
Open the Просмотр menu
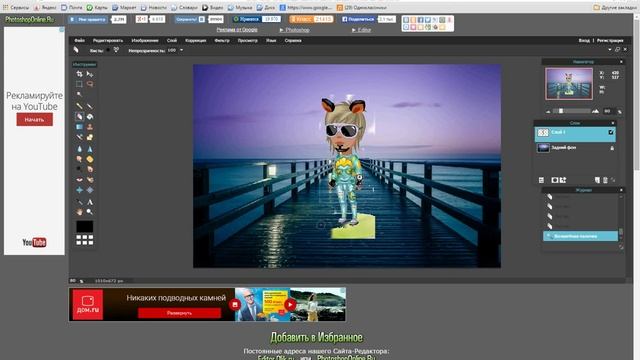[x=247, y=40]
